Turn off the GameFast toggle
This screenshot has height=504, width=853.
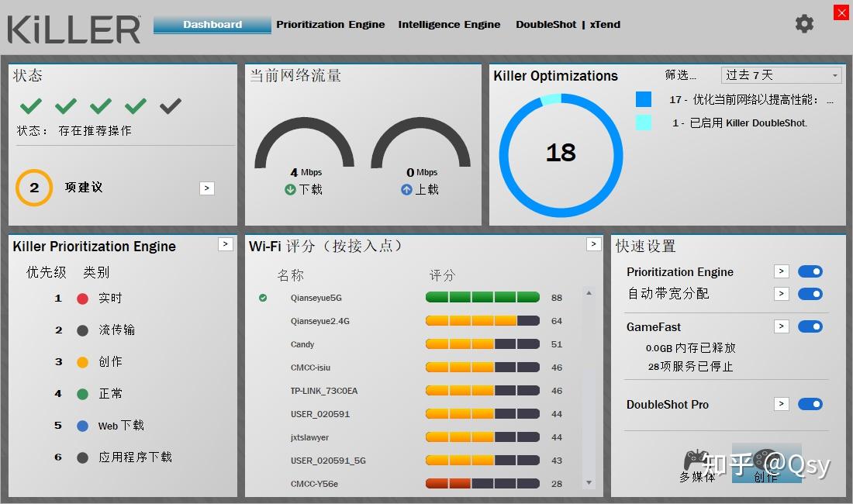click(810, 326)
